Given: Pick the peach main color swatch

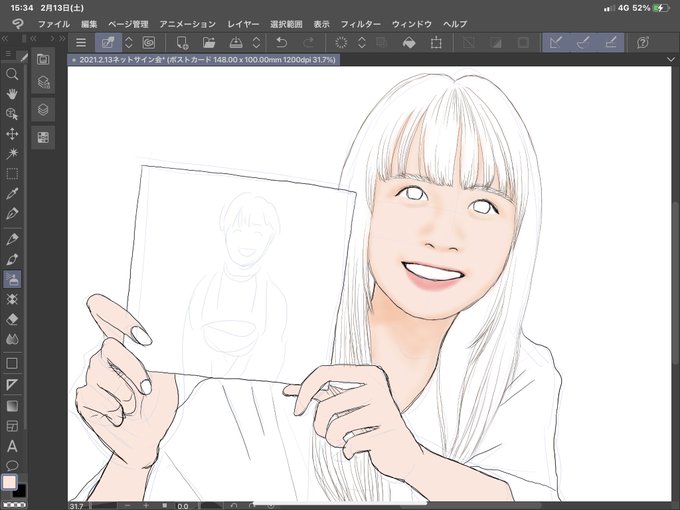Looking at the screenshot, I should coord(9,482).
